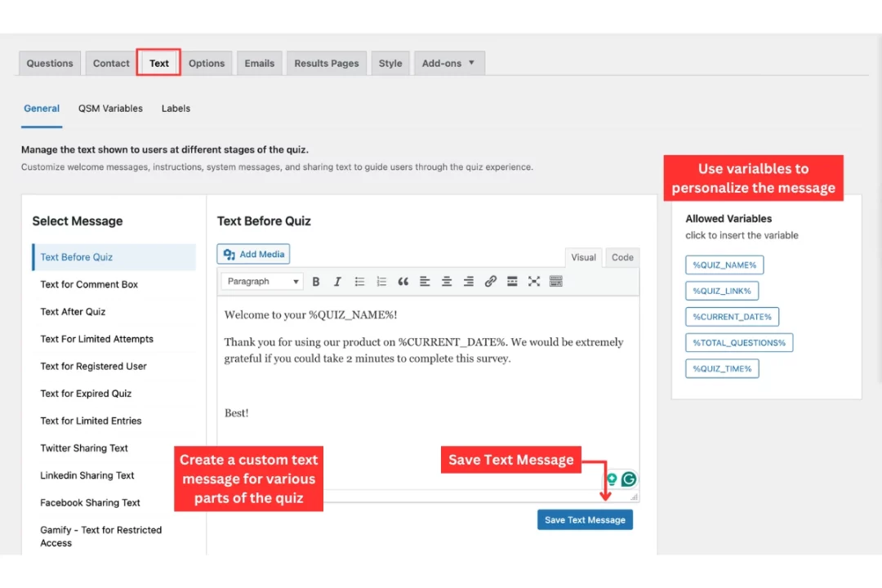Select Text After Quiz from the list
Screen dimensions: 882x588
coord(73,311)
